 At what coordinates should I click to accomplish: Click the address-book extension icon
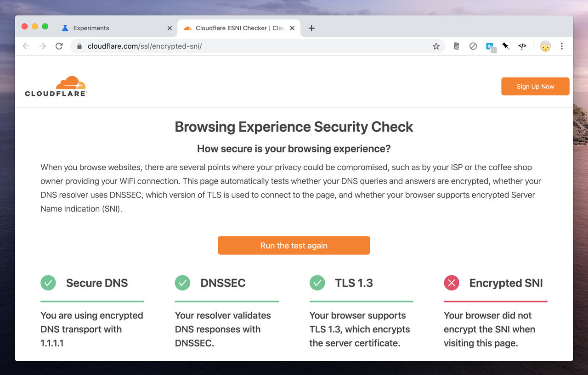click(456, 46)
